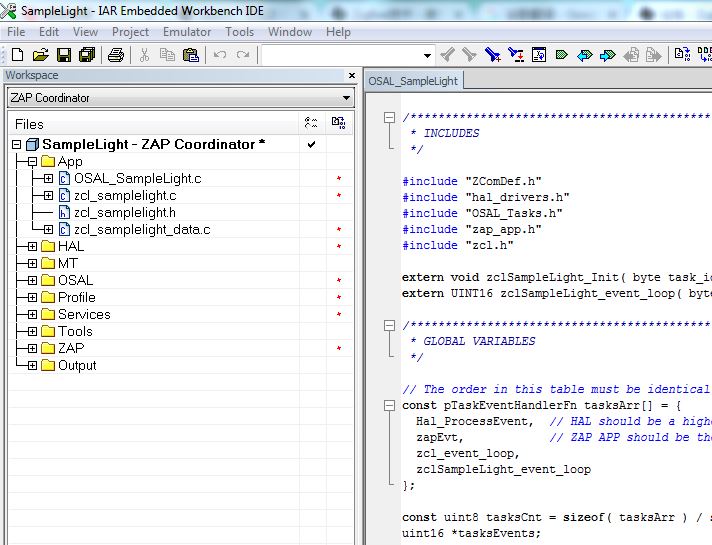Click the Save All toolbar icon

[85, 55]
